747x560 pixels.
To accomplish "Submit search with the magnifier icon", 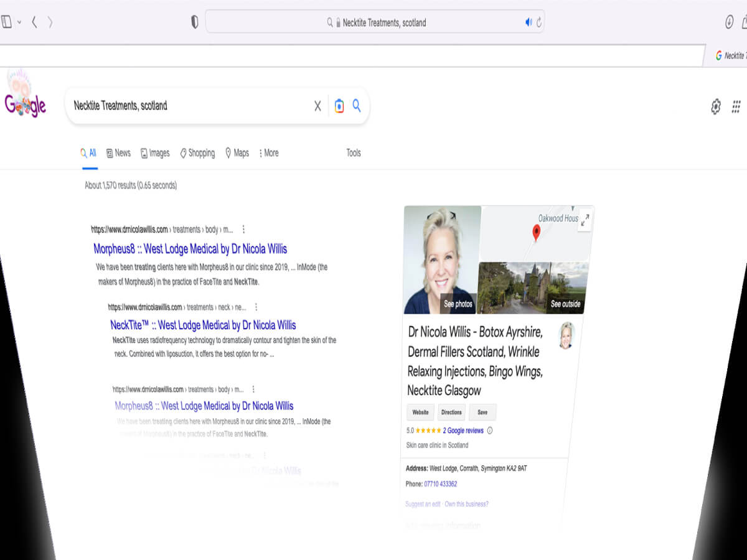I will [357, 105].
